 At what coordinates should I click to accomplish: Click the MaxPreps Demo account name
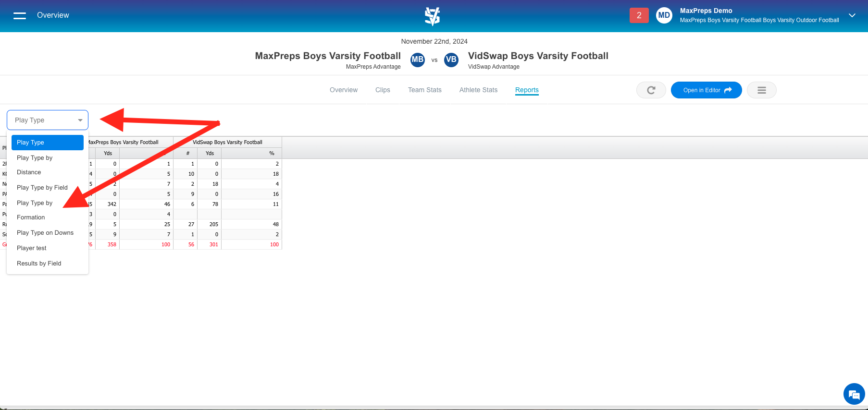[x=706, y=11]
